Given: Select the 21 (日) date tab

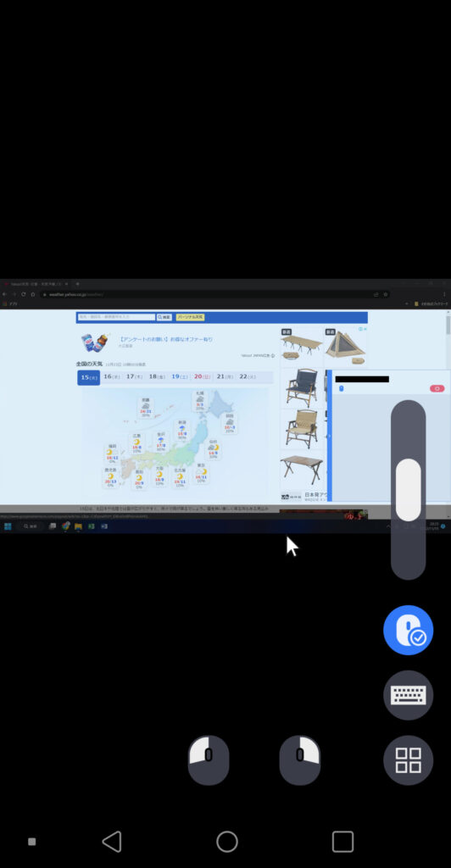Looking at the screenshot, I should (225, 377).
